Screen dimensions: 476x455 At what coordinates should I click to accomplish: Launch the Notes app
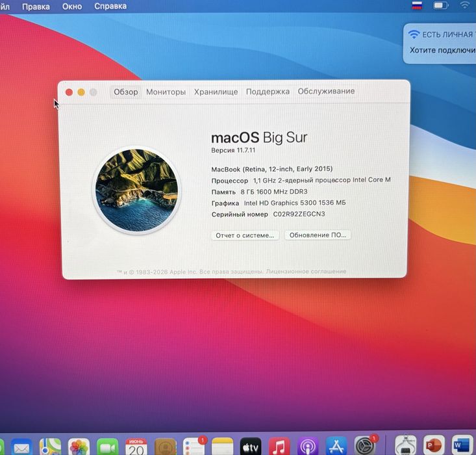(x=223, y=447)
